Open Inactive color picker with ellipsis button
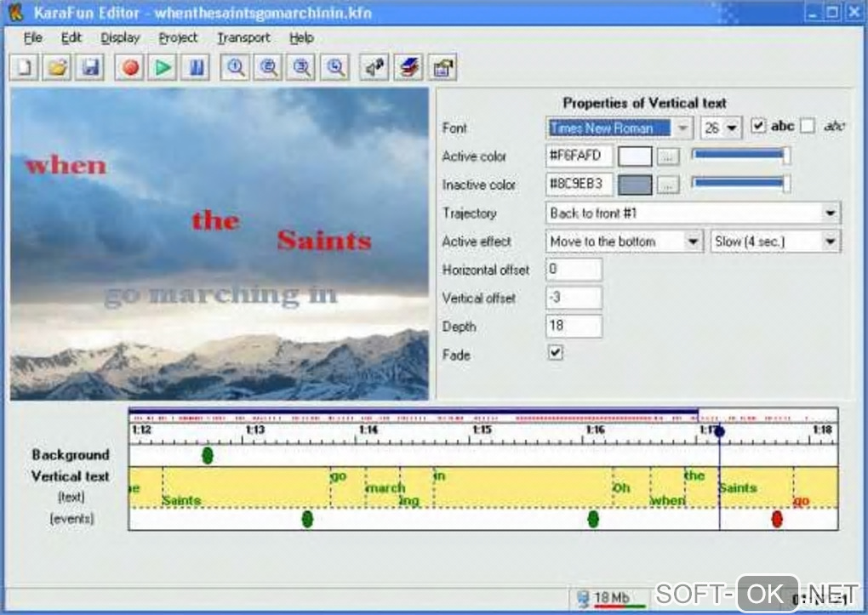The width and height of the screenshot is (868, 615). click(x=668, y=185)
